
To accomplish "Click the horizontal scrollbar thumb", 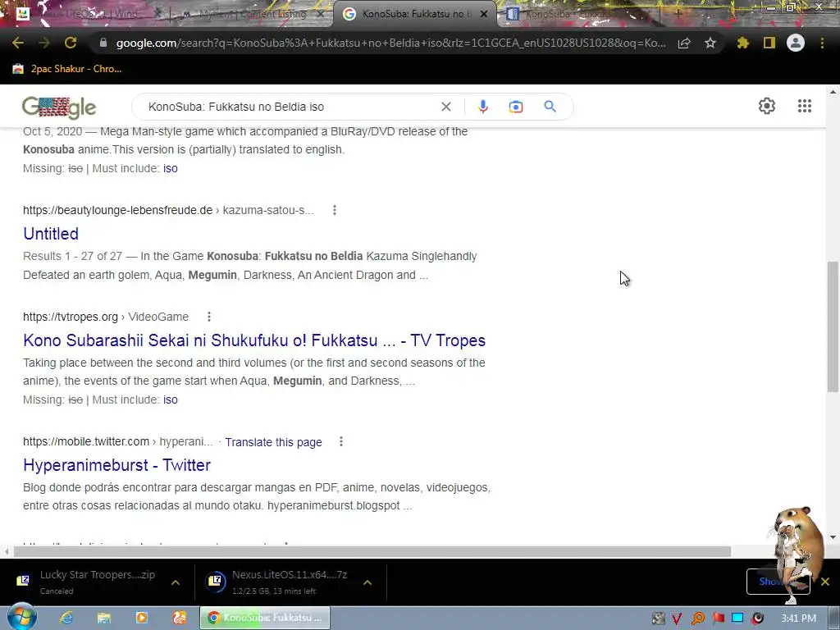I will coord(372,552).
